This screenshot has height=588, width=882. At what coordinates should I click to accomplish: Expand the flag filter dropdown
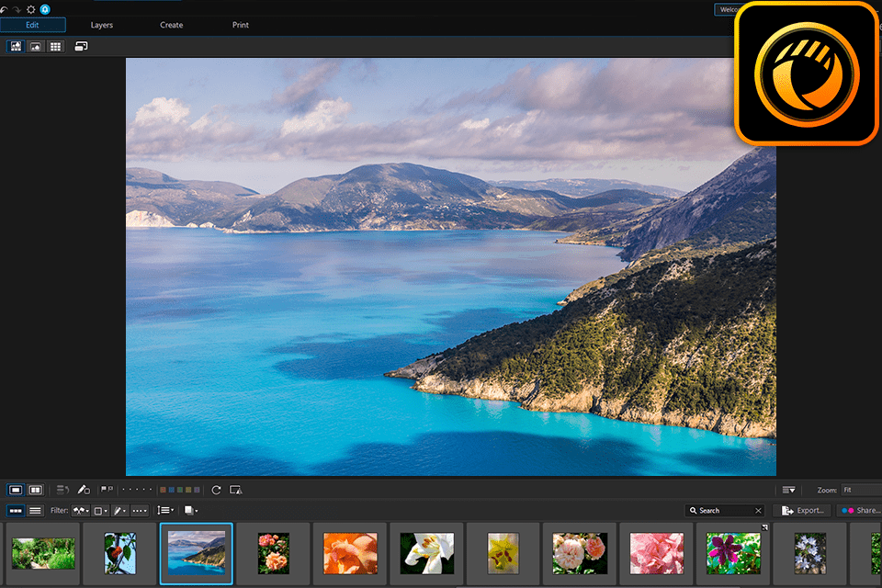pos(81,511)
